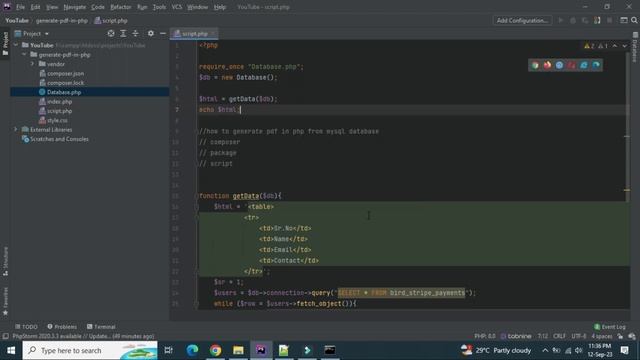Open the Navigate menu
The height and width of the screenshot is (360, 640).
tap(75, 7)
